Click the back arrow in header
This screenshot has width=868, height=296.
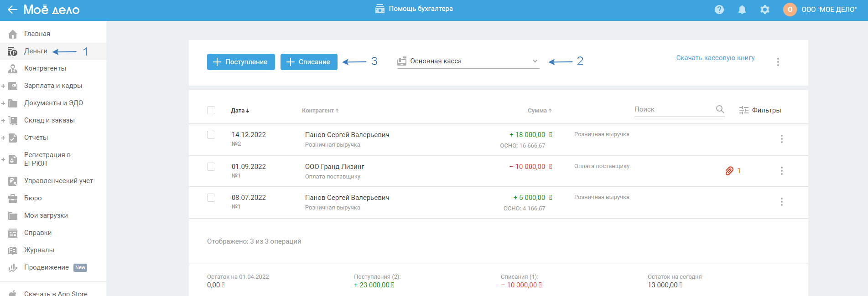12,10
